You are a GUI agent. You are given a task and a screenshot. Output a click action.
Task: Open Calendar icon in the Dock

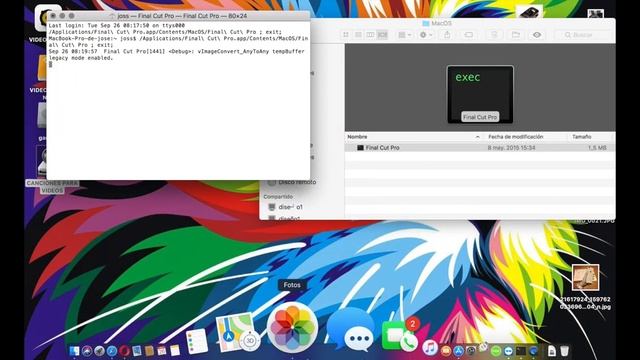coord(162,351)
